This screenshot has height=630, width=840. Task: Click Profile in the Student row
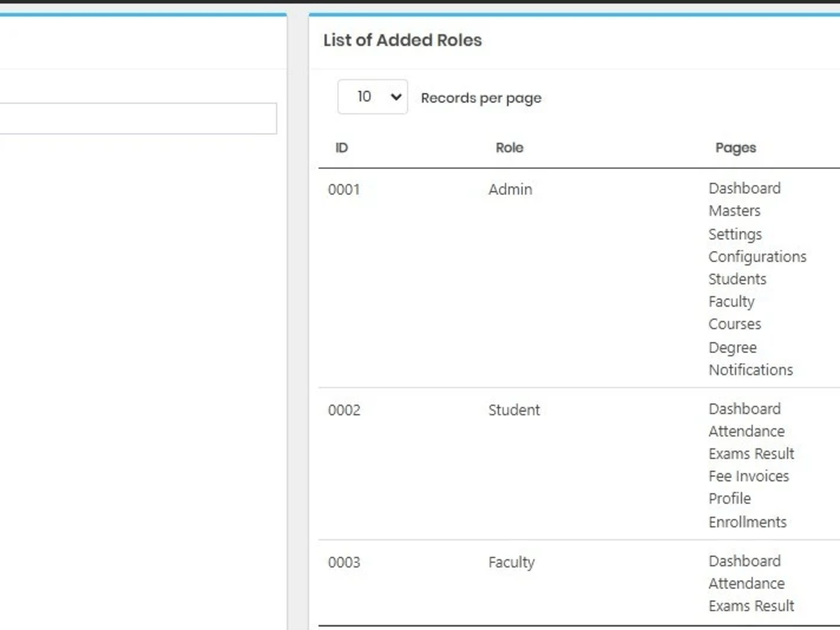coord(730,499)
